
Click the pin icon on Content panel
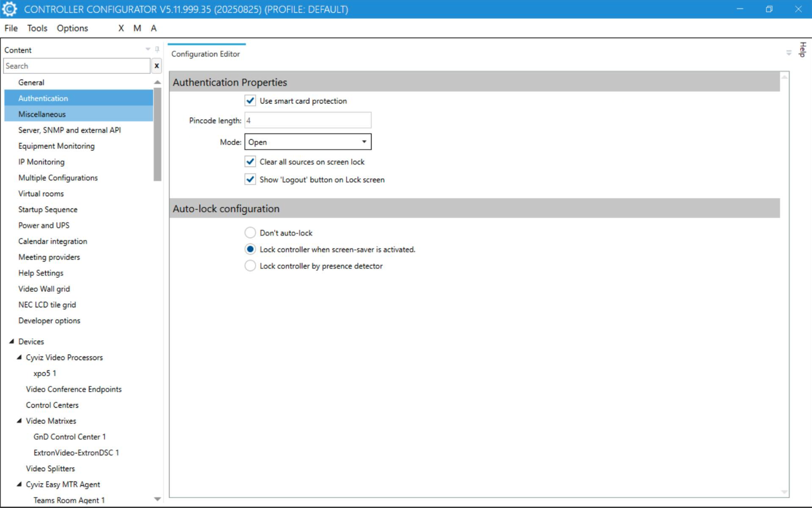157,50
